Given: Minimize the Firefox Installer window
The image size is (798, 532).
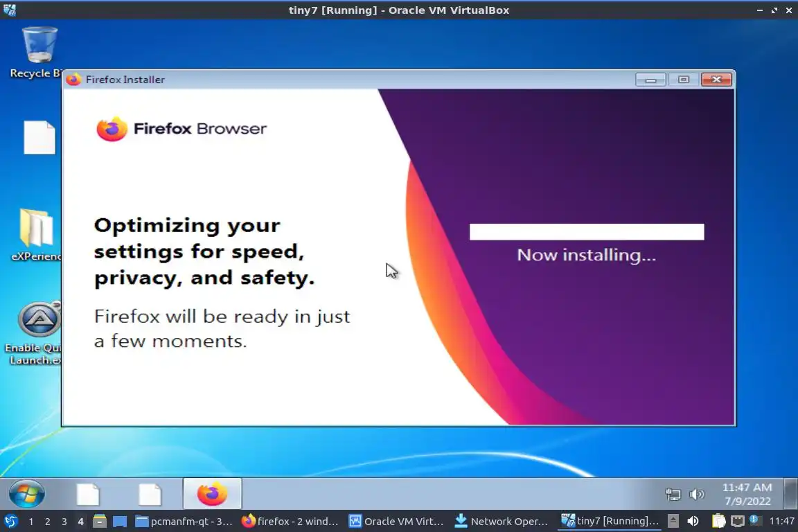Looking at the screenshot, I should pyautogui.click(x=650, y=80).
